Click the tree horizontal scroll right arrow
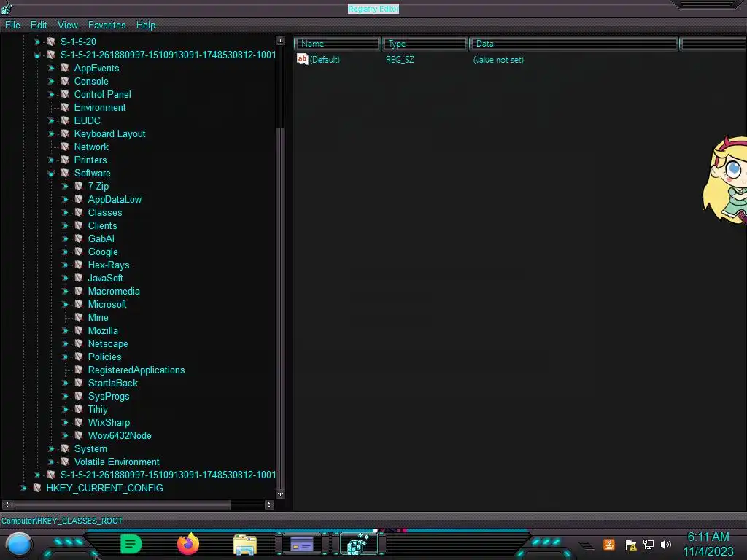This screenshot has height=560, width=747. pos(269,505)
